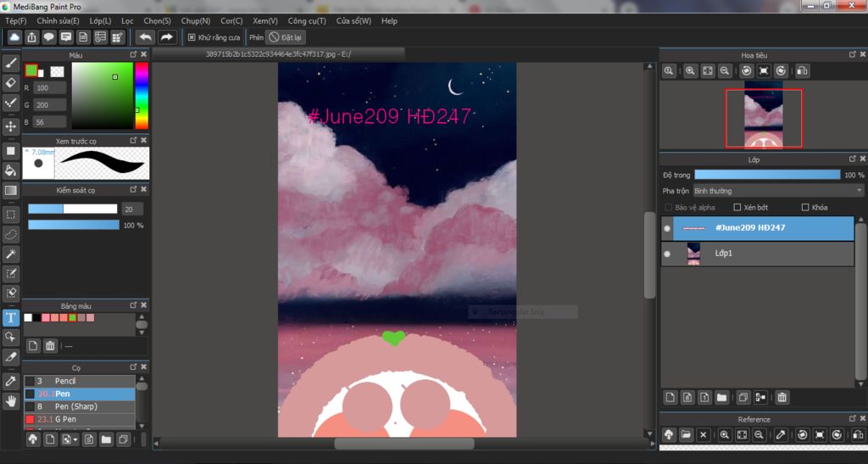Screen dimensions: 868x464
Task: Select the Divide/knife tool
Action: pyautogui.click(x=10, y=356)
